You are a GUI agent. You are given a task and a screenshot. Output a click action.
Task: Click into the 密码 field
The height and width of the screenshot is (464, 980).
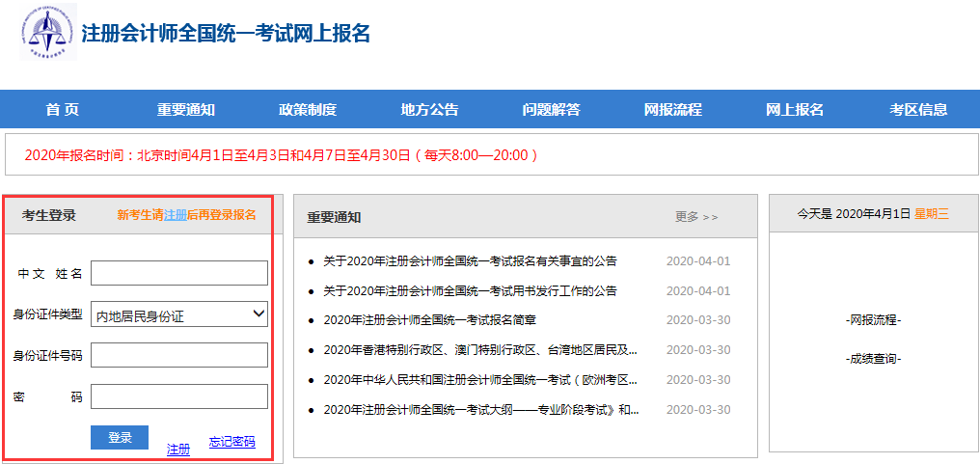(x=178, y=396)
